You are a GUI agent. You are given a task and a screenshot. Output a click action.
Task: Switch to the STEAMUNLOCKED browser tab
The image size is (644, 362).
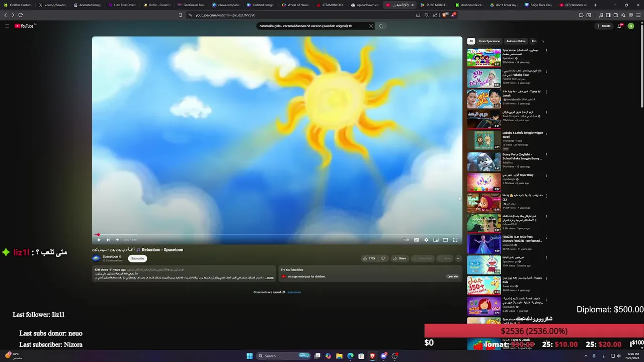tap(331, 5)
